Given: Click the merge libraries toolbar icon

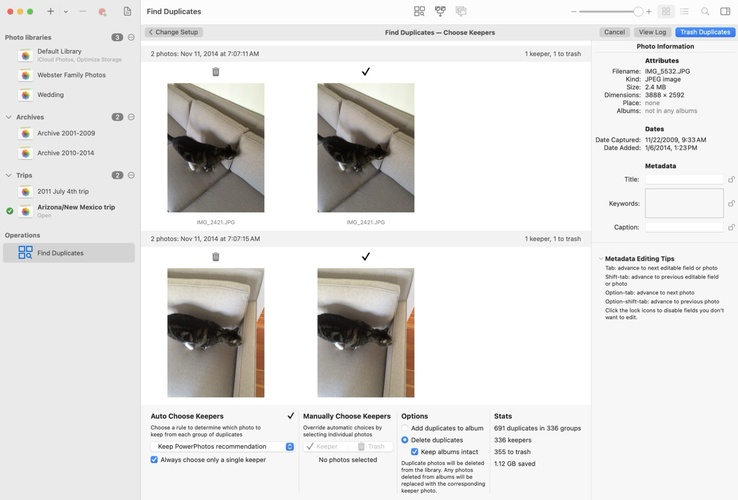Looking at the screenshot, I should tap(440, 11).
